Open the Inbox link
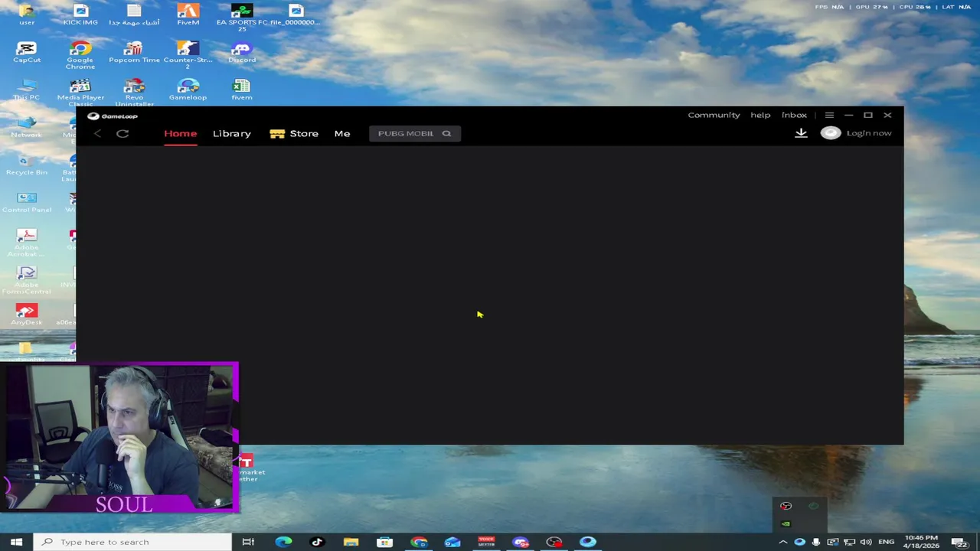 (794, 115)
